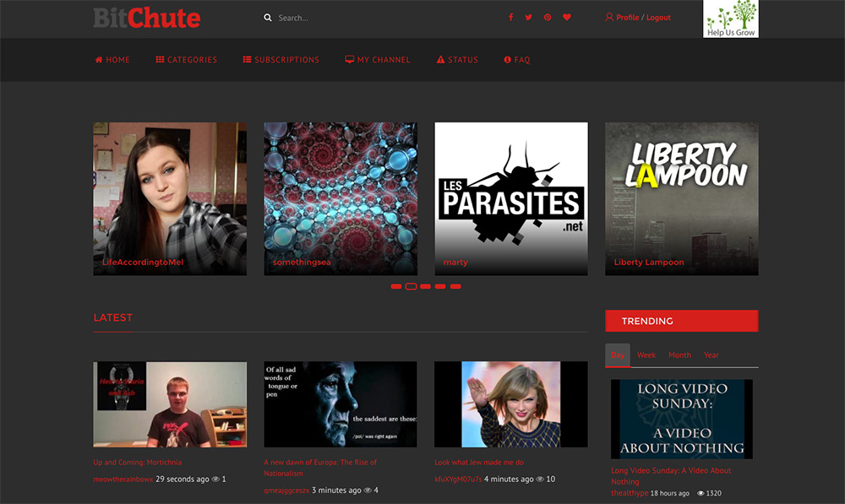Switch trending to the Year tab

coord(711,355)
